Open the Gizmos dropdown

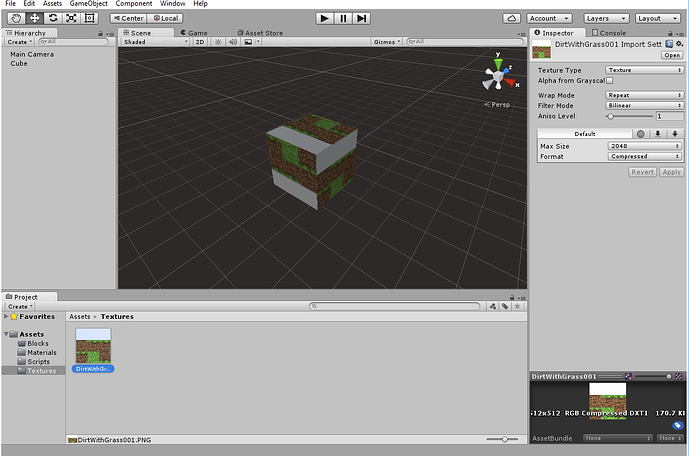[387, 42]
